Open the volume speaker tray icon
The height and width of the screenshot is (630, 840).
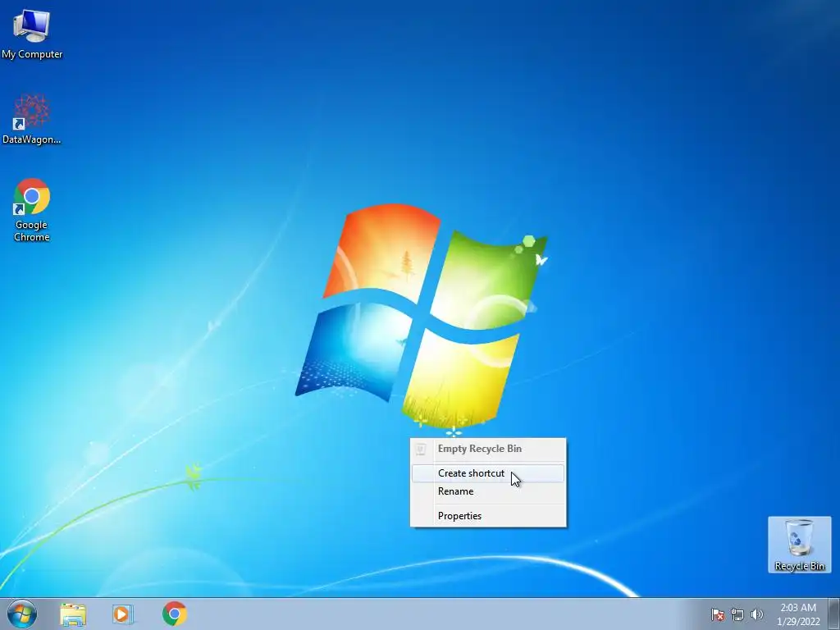tap(756, 614)
